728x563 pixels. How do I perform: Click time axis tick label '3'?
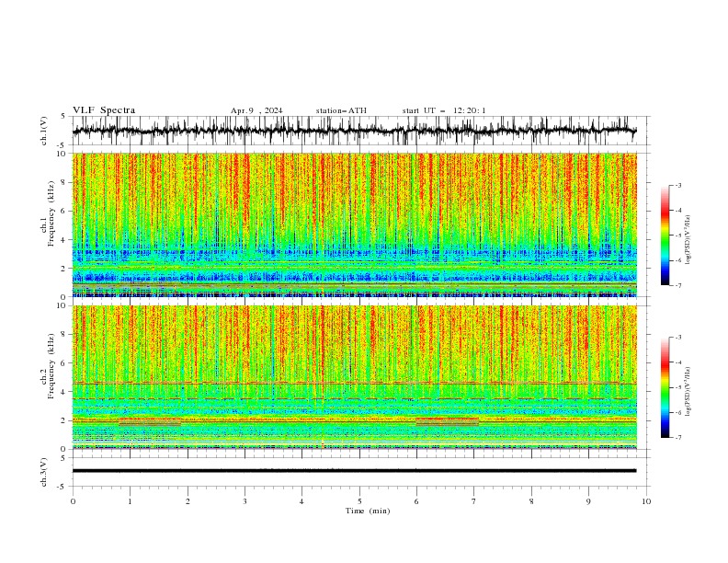[x=245, y=501]
